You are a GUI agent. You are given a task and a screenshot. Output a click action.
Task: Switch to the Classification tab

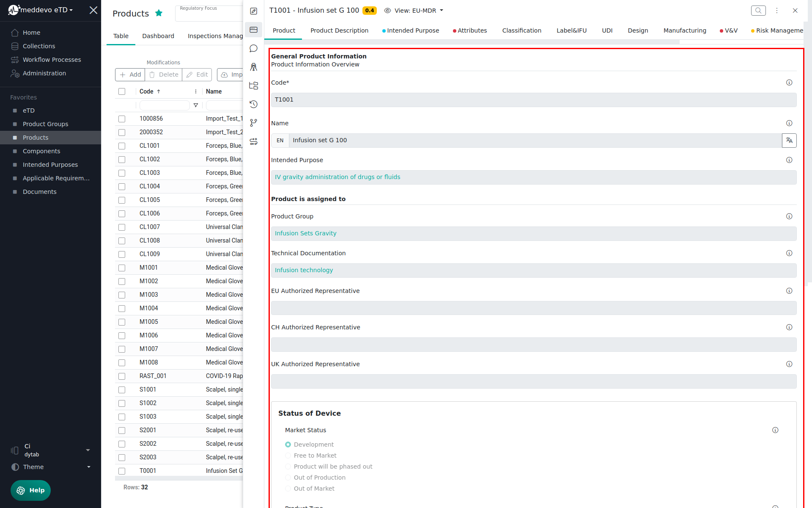[x=521, y=30]
